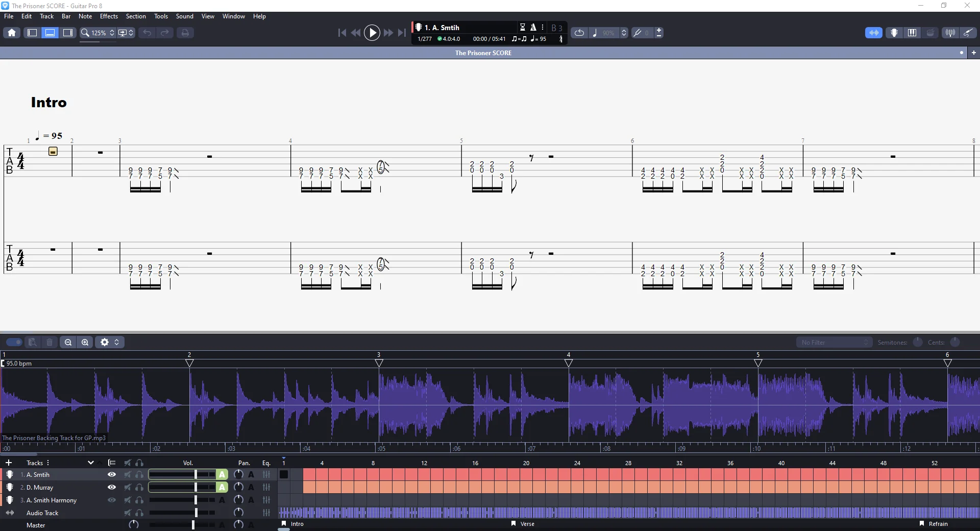Select sync point marker at bar 3
Viewport: 980px width, 531px height.
[x=379, y=363]
